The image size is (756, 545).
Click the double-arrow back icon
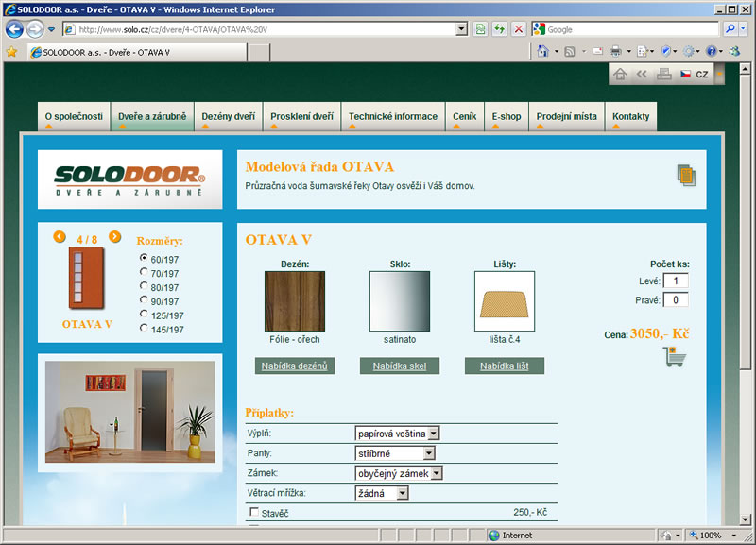[642, 74]
